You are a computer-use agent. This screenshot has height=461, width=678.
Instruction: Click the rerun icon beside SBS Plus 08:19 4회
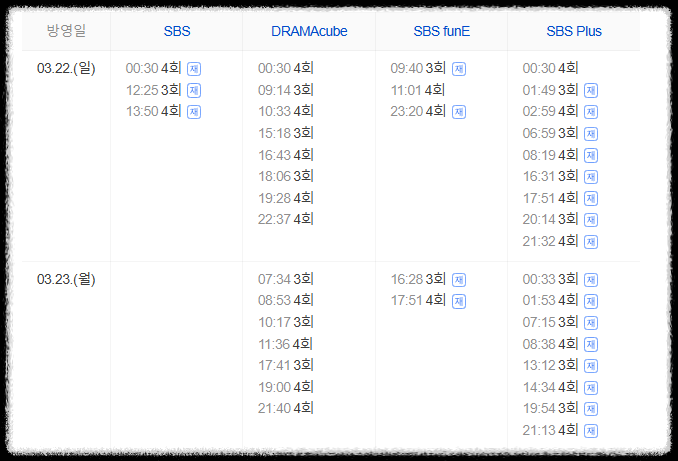(x=591, y=155)
